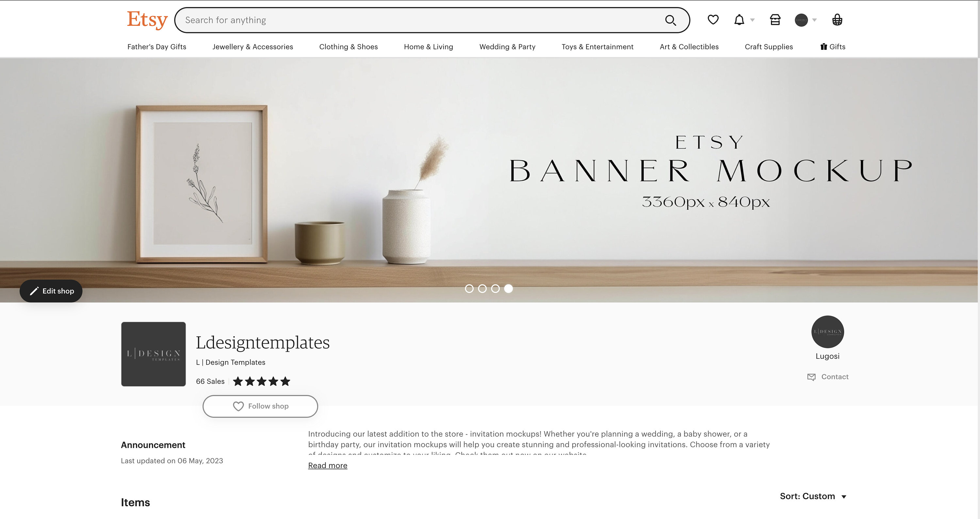This screenshot has height=519, width=980.
Task: Expand the account menu chevron
Action: pyautogui.click(x=815, y=20)
